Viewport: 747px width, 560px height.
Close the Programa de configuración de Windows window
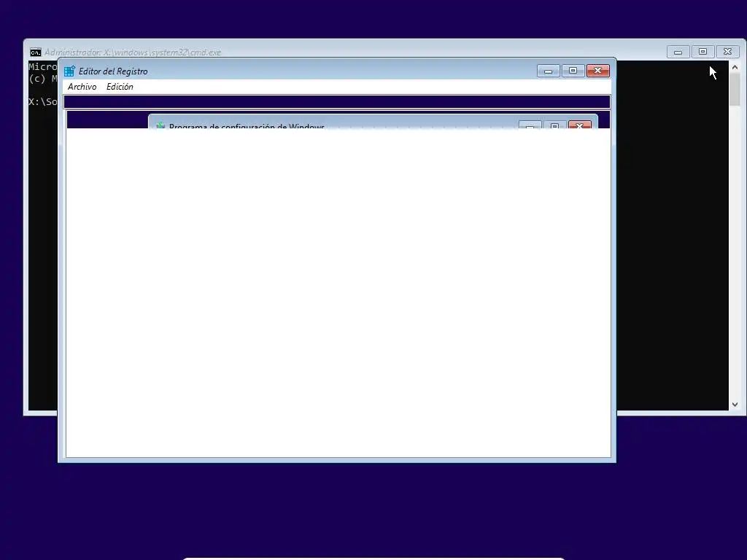(x=580, y=125)
